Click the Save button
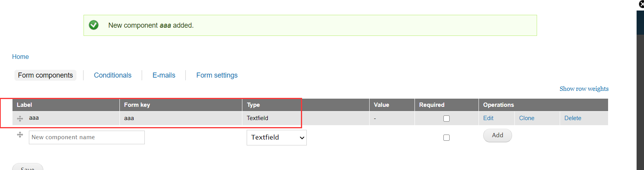The width and height of the screenshot is (644, 170). [x=27, y=168]
